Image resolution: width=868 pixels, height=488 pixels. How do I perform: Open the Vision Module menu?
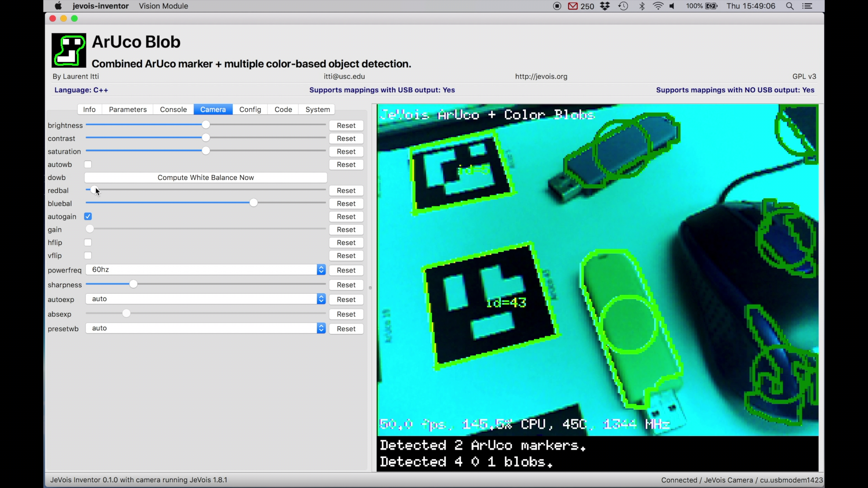pyautogui.click(x=163, y=6)
